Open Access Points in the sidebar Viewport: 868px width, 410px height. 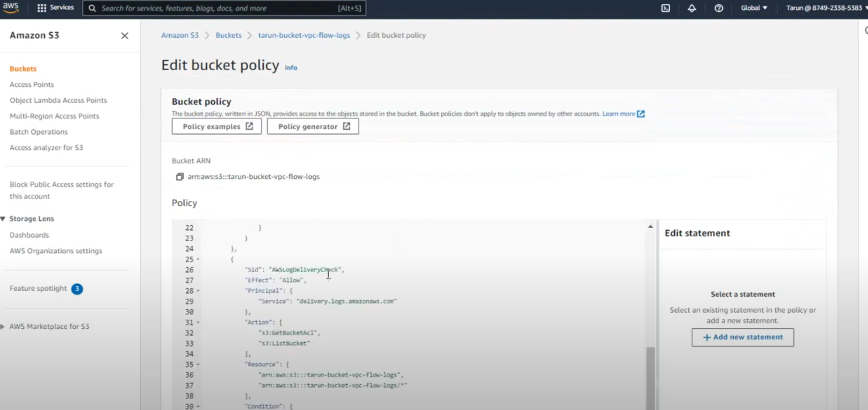[32, 85]
